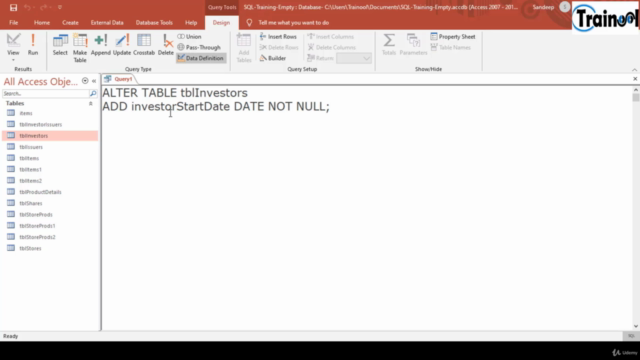Click the Undo arrow in title bar
The height and width of the screenshot is (360, 640).
(x=27, y=7)
